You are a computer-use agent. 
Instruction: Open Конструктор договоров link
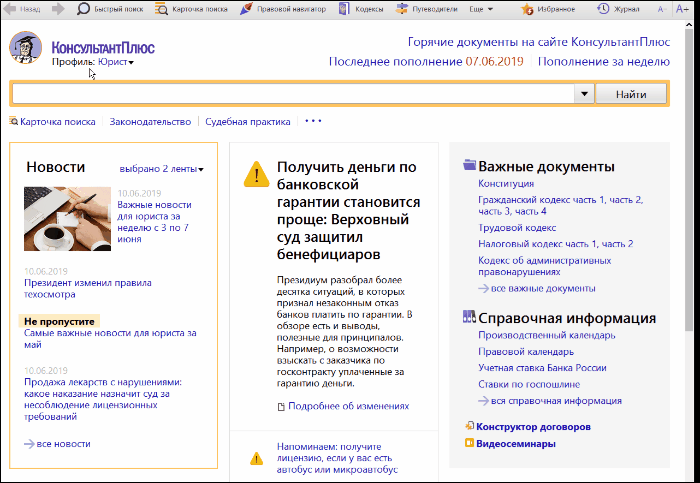tap(533, 426)
